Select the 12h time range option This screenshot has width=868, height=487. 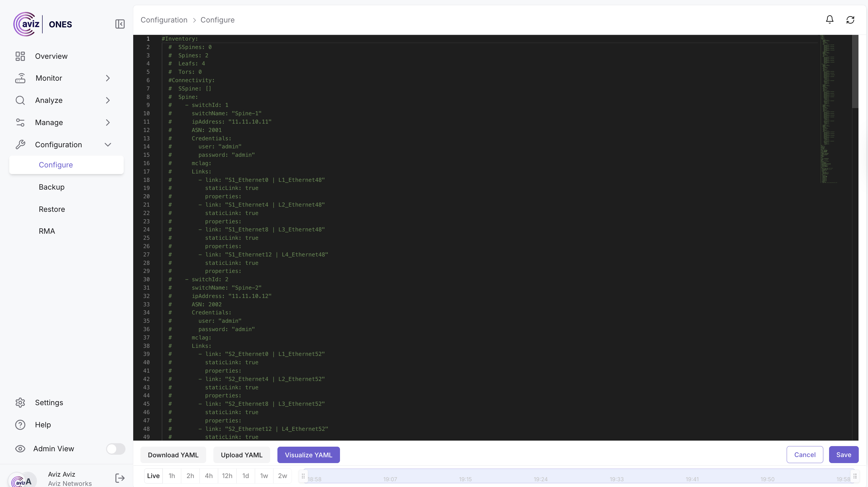(227, 475)
